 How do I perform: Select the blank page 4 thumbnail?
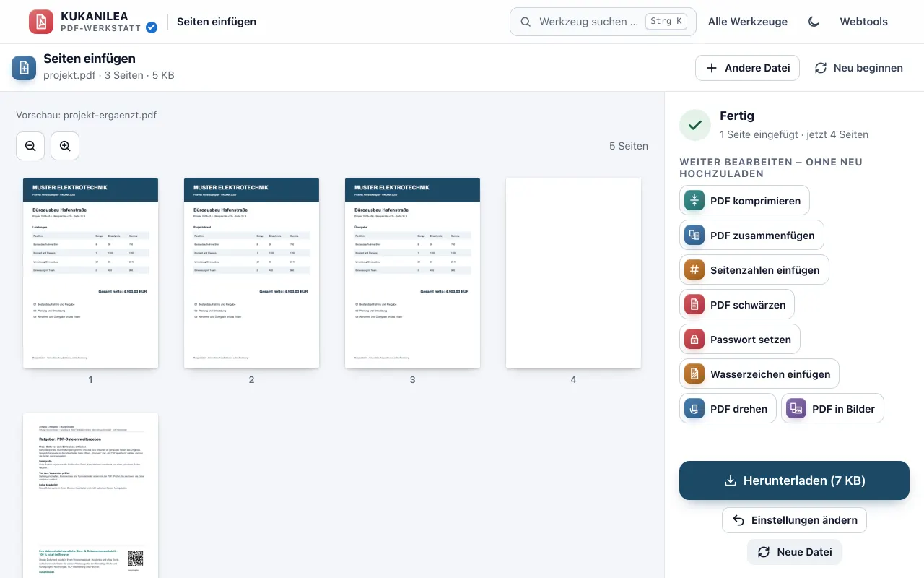[573, 273]
